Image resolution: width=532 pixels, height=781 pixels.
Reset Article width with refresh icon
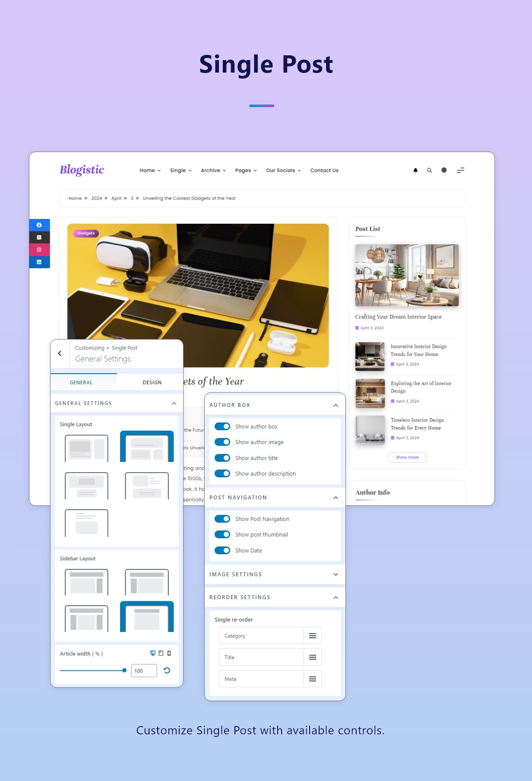167,670
